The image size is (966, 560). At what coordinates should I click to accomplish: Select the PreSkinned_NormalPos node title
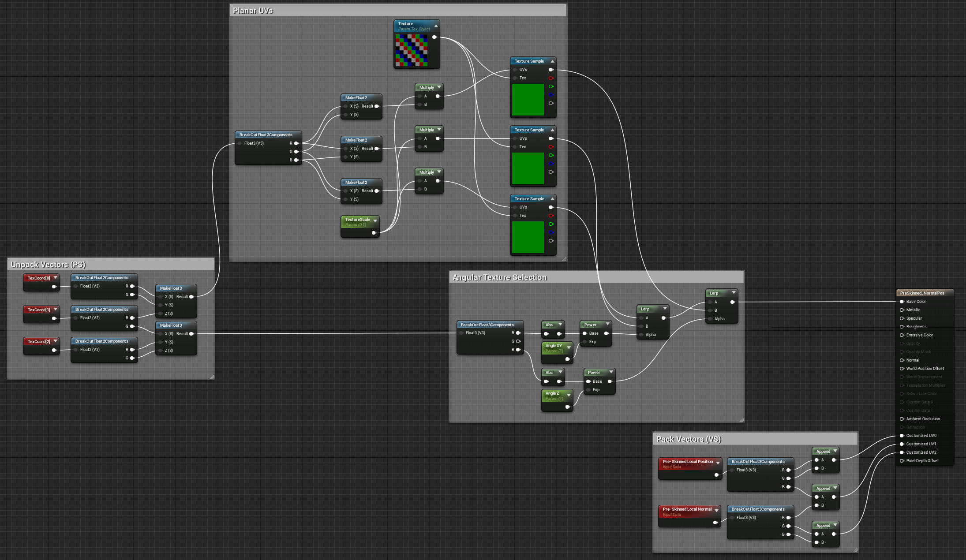922,293
